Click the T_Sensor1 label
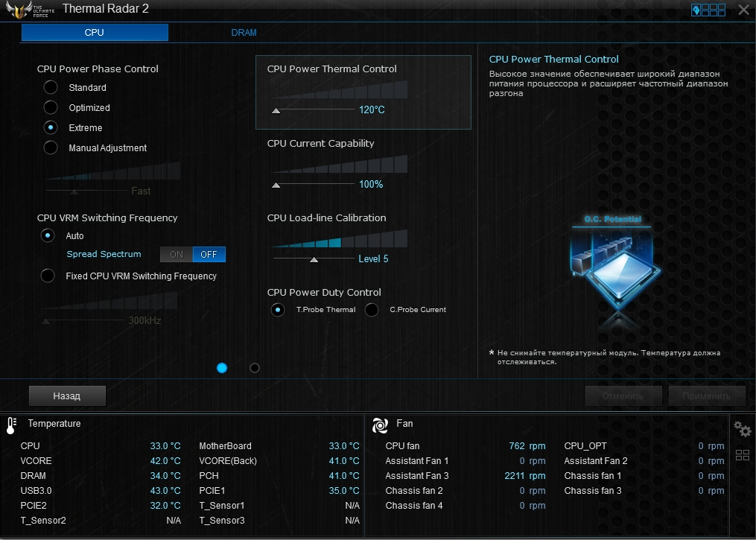 pos(222,506)
